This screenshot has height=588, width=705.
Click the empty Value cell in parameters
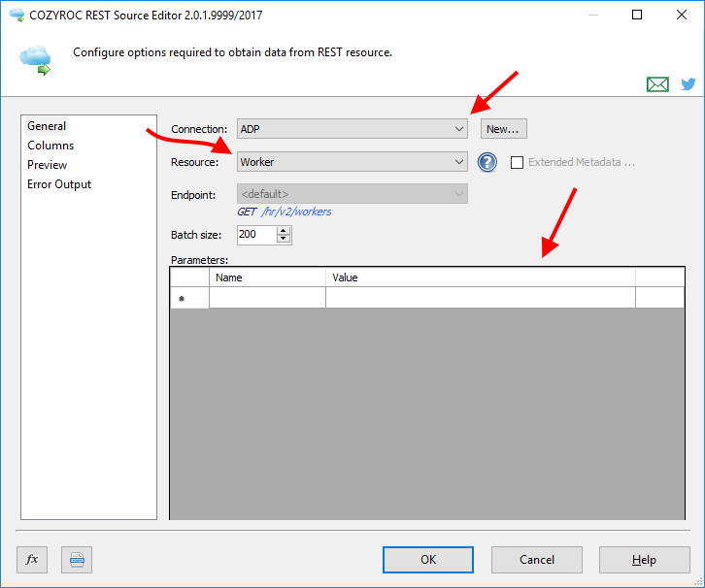click(x=481, y=298)
